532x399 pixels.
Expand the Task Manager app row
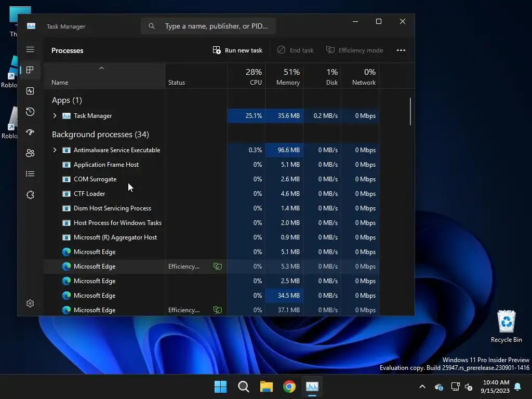[x=55, y=116]
